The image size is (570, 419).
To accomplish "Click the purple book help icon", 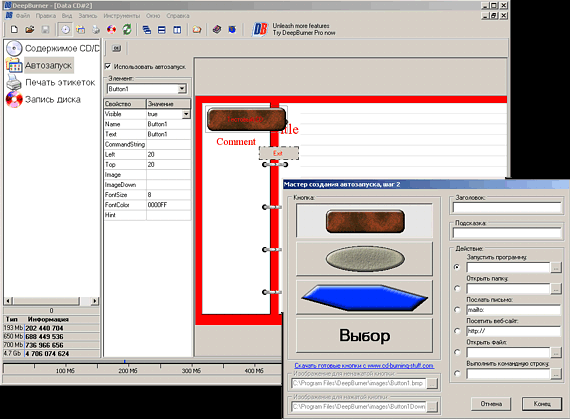I will tap(217, 29).
